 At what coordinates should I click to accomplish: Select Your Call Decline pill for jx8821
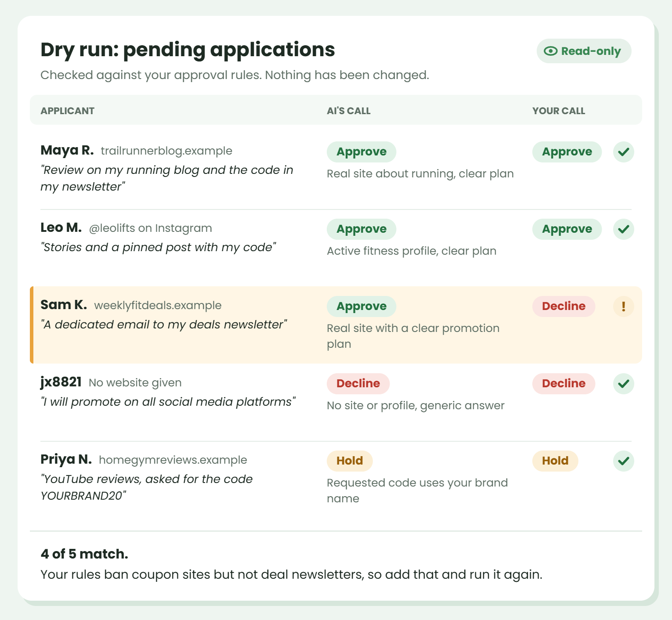(564, 384)
